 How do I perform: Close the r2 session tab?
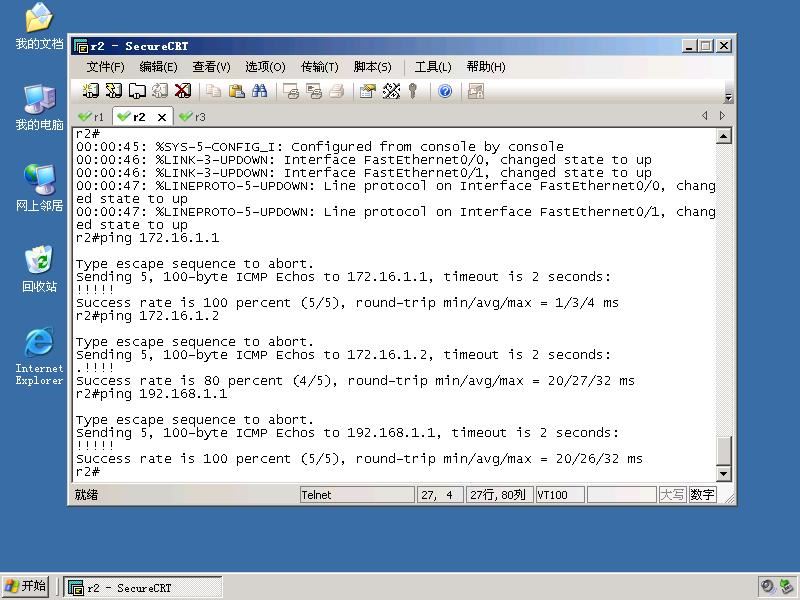pos(162,117)
